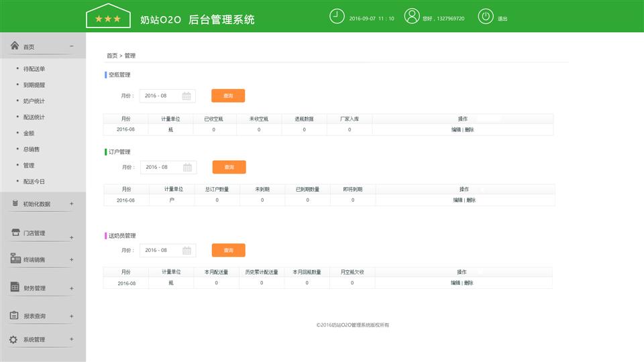Click the power logout icon

pos(486,17)
